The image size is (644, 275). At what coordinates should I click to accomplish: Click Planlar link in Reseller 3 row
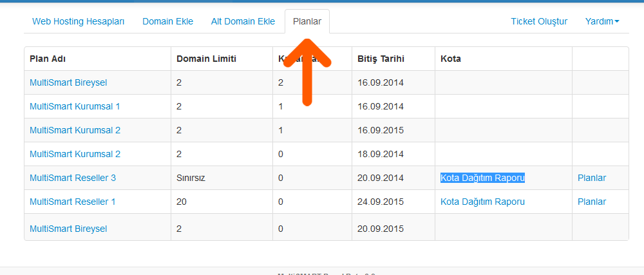[592, 178]
